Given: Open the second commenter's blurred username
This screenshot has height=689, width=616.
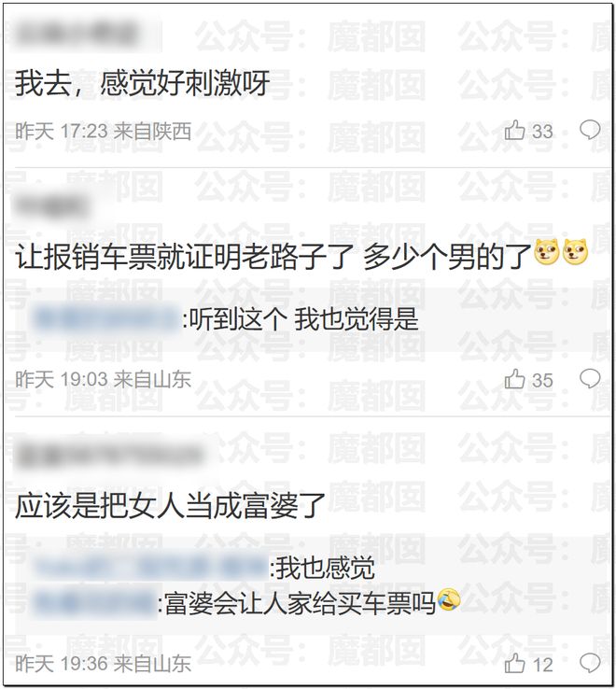Looking at the screenshot, I should click(x=52, y=206).
